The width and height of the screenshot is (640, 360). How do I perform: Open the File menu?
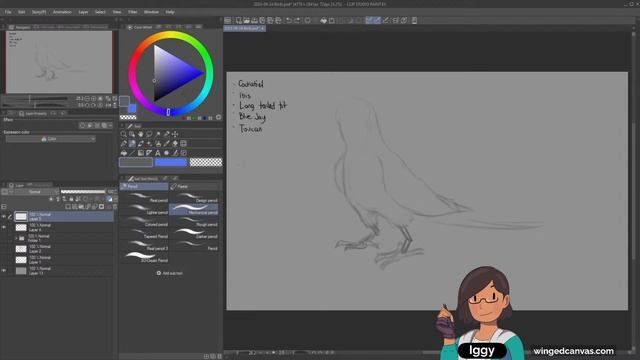[x=8, y=12]
